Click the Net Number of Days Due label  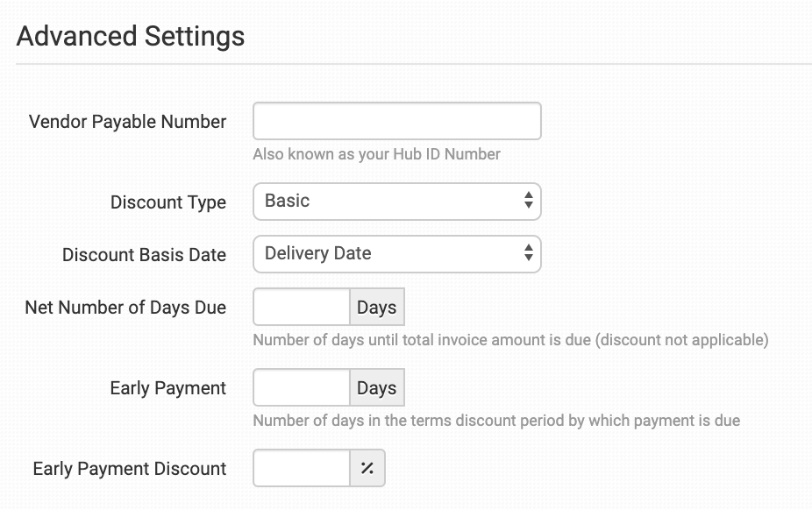(x=125, y=308)
